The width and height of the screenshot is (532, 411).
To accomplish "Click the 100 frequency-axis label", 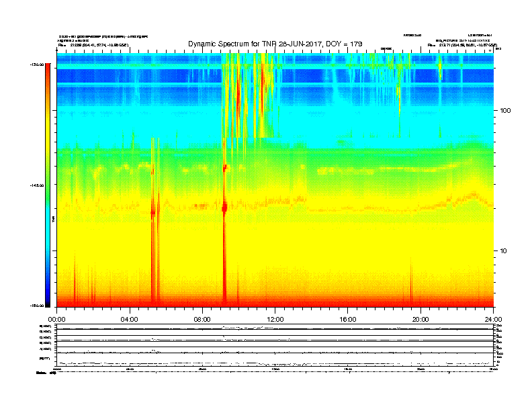I will tap(505, 111).
